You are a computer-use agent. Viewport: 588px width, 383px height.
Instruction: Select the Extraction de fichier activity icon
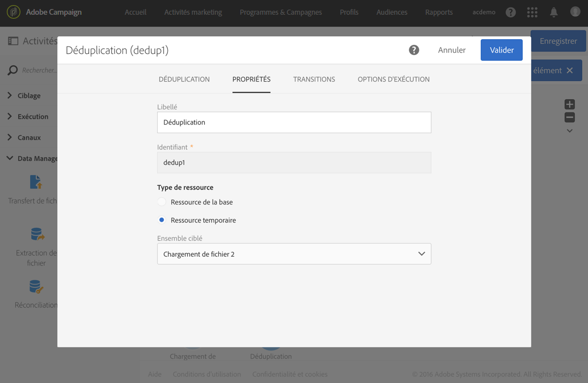(x=37, y=234)
